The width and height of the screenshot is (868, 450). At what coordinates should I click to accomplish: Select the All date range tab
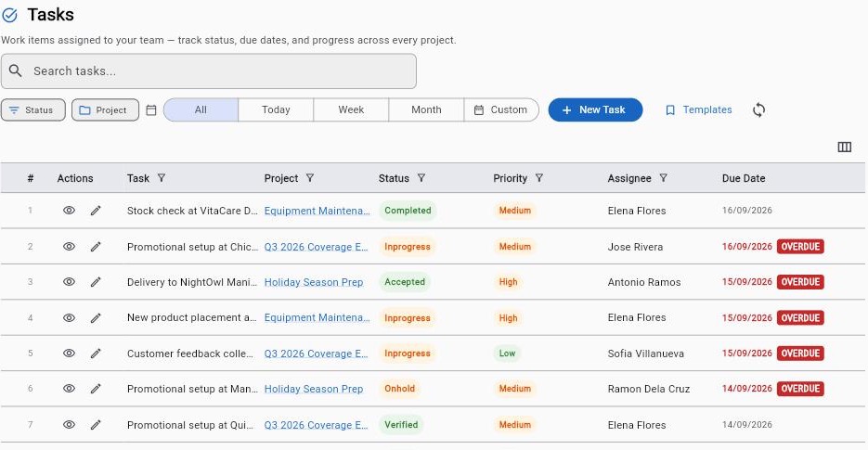click(x=201, y=109)
